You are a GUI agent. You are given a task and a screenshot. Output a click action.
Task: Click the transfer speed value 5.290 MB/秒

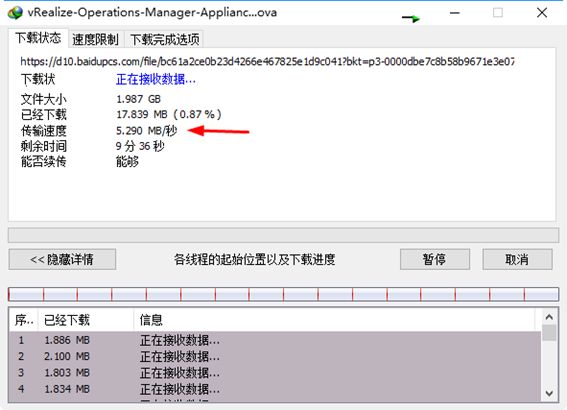pos(146,131)
